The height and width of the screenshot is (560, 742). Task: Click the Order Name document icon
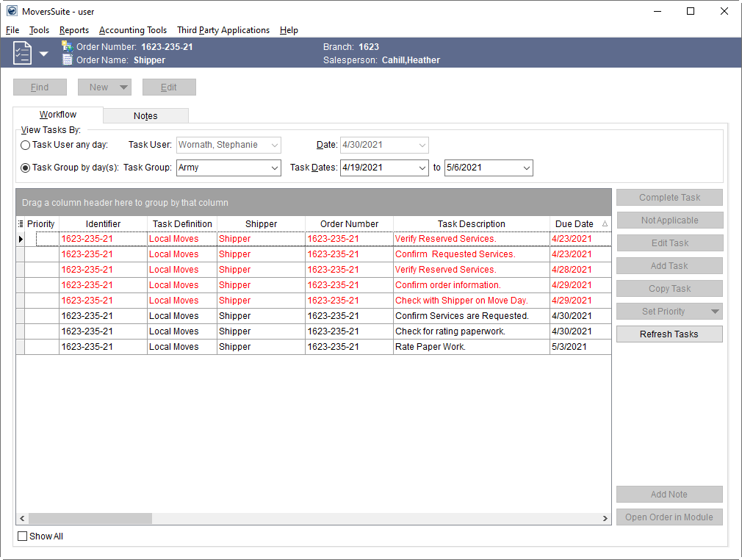coord(68,60)
